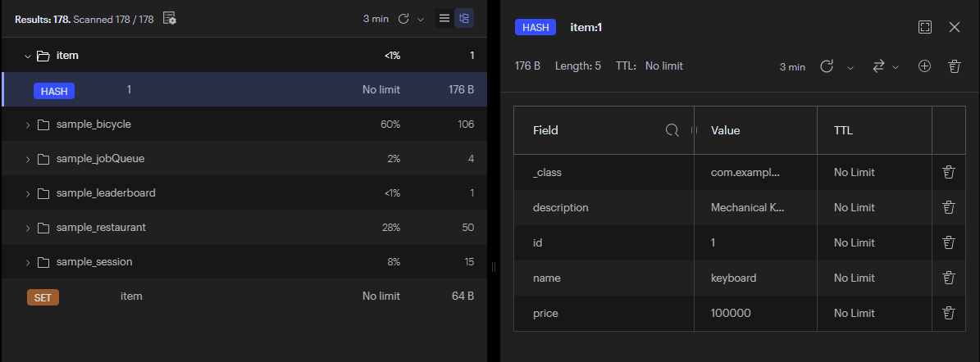980x362 pixels.
Task: Expand the sample_leaderboard folder
Action: 28,192
